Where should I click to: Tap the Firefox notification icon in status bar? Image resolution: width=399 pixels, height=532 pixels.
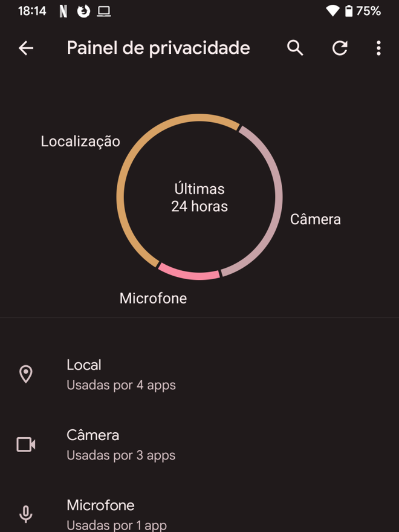(83, 11)
